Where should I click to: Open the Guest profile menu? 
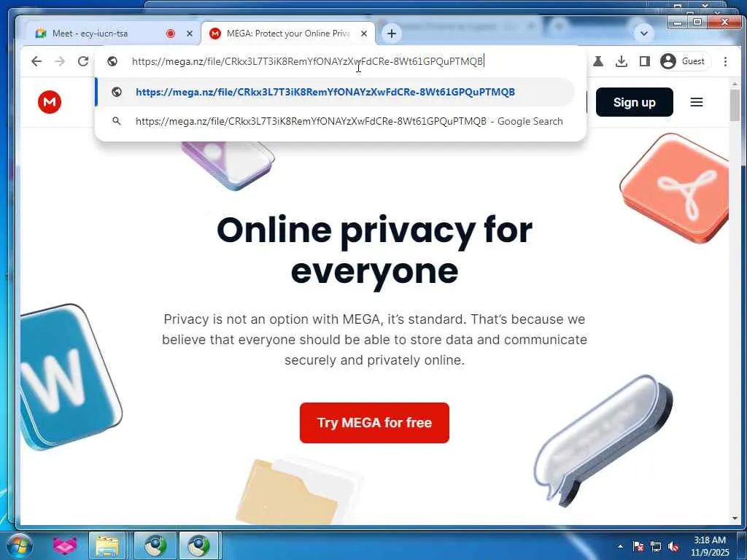pos(684,61)
